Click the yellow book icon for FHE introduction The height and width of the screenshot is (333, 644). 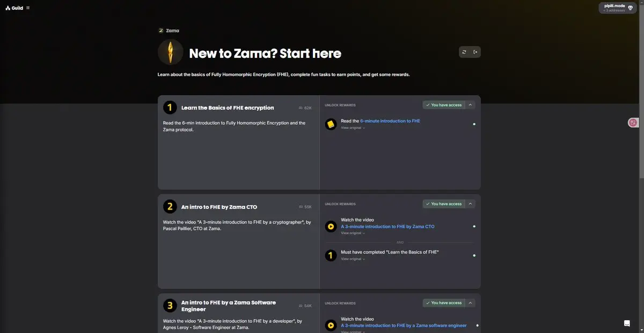tap(331, 124)
